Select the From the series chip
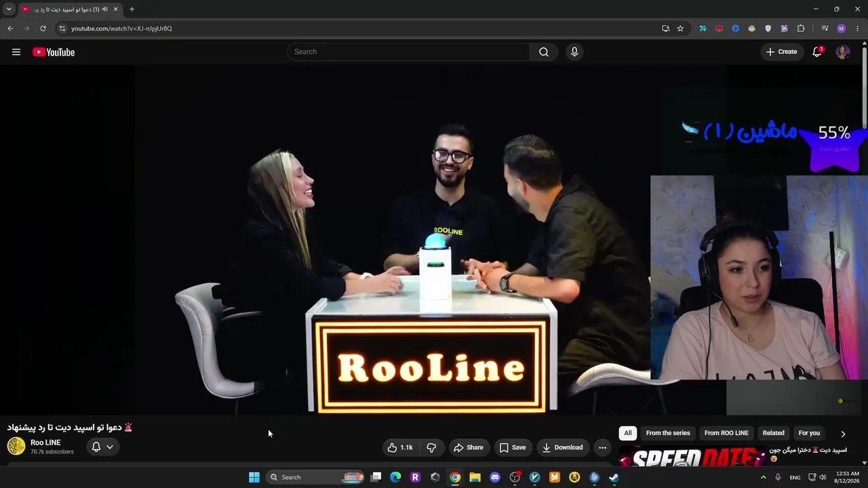The width and height of the screenshot is (868, 488). click(668, 433)
